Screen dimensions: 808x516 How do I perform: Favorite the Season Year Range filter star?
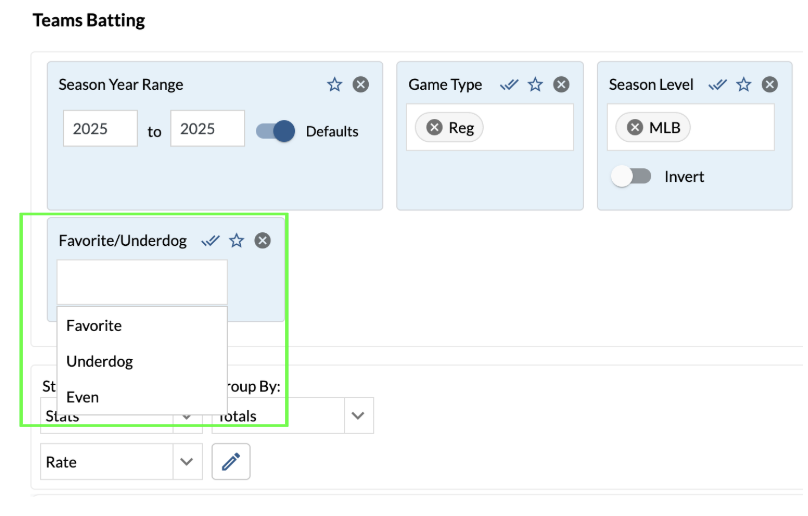click(x=335, y=85)
